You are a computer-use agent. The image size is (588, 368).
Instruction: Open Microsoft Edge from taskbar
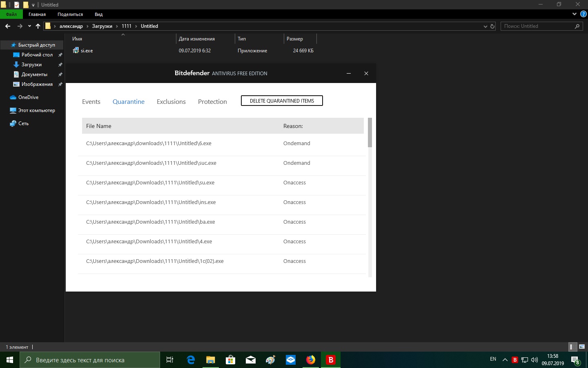pos(191,360)
